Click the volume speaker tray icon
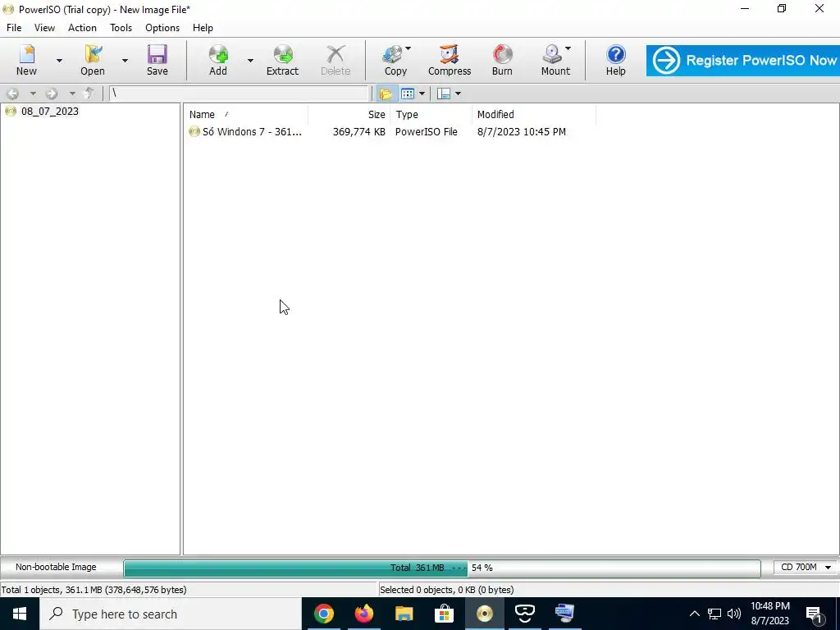This screenshot has height=630, width=840. (734, 614)
